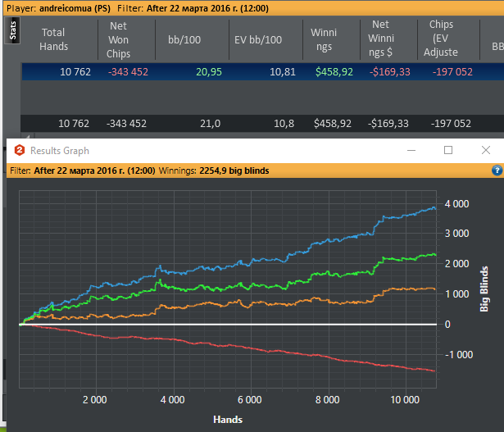Image resolution: width=504 pixels, height=432 pixels.
Task: Select the 10 762 total hands cell in highlighted row
Action: (75, 71)
